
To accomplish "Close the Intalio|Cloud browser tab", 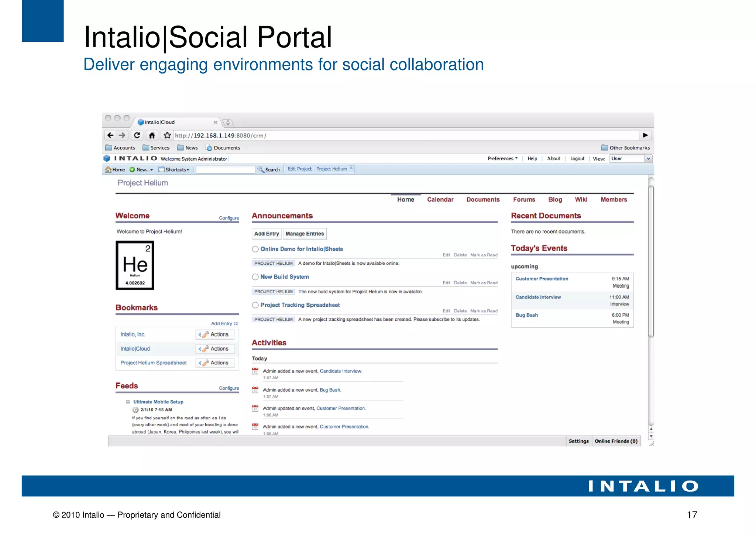I will (215, 123).
